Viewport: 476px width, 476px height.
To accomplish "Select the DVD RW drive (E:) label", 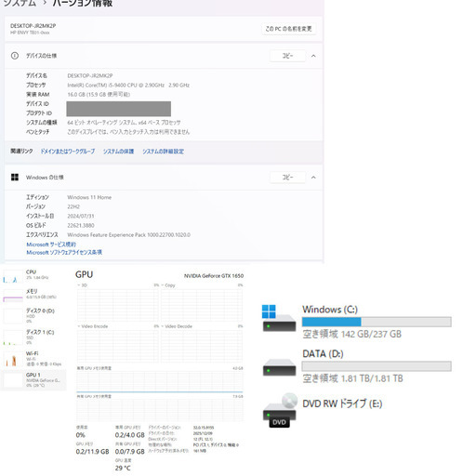I will point(342,403).
